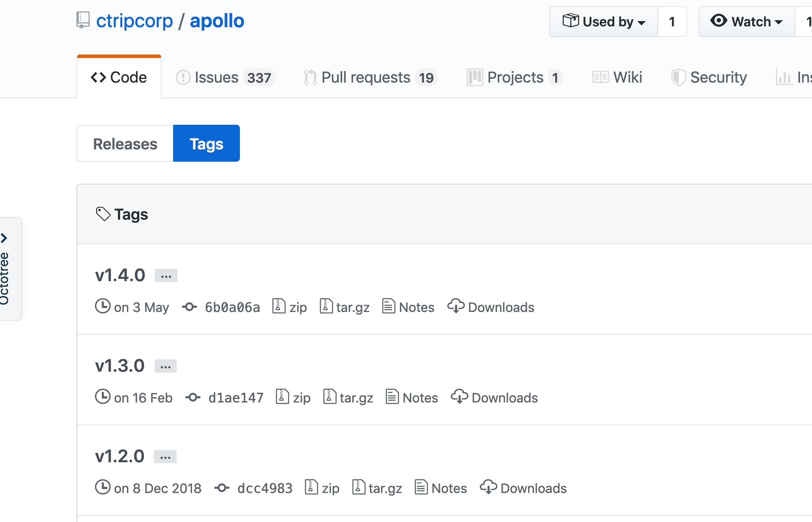Click the tar.gz file icon for v1.3.0
The image size is (812, 522).
pyautogui.click(x=330, y=397)
